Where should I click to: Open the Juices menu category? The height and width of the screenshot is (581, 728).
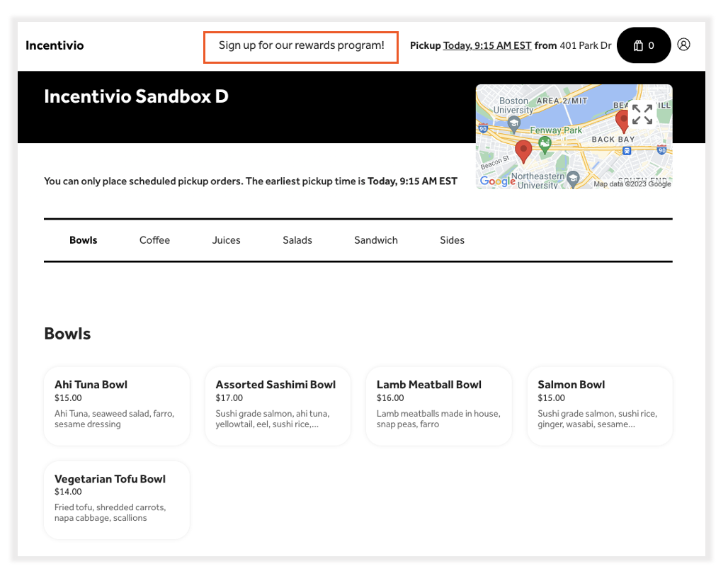[226, 240]
